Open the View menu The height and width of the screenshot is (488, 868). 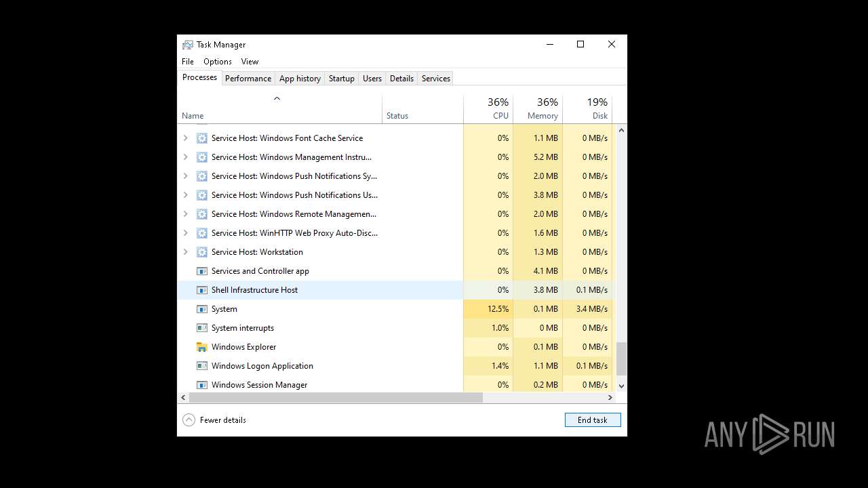(x=250, y=62)
